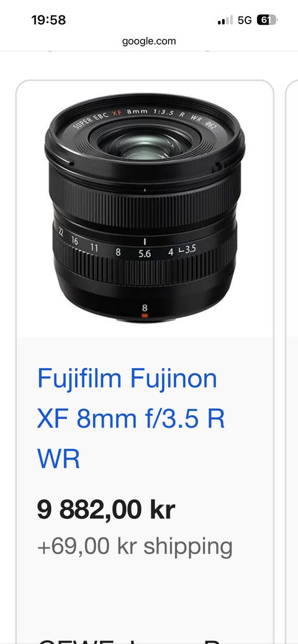
Task: Open the Fujifilm lens product photo
Action: pos(145,208)
